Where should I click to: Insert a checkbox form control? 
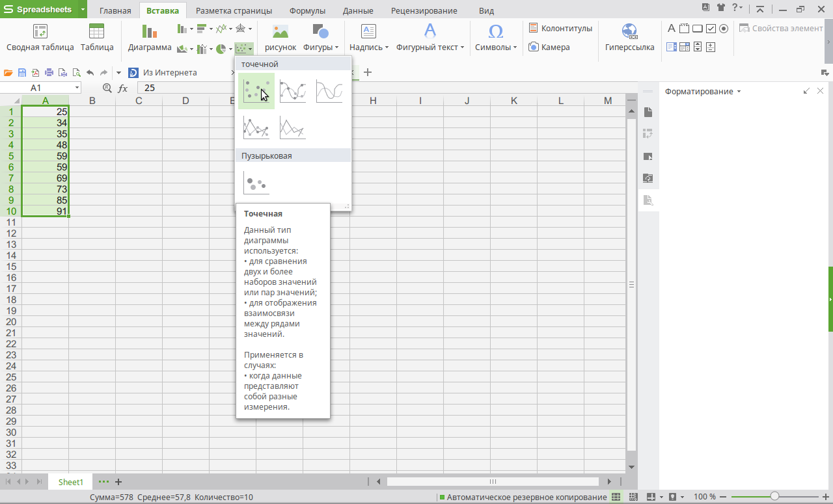click(711, 29)
